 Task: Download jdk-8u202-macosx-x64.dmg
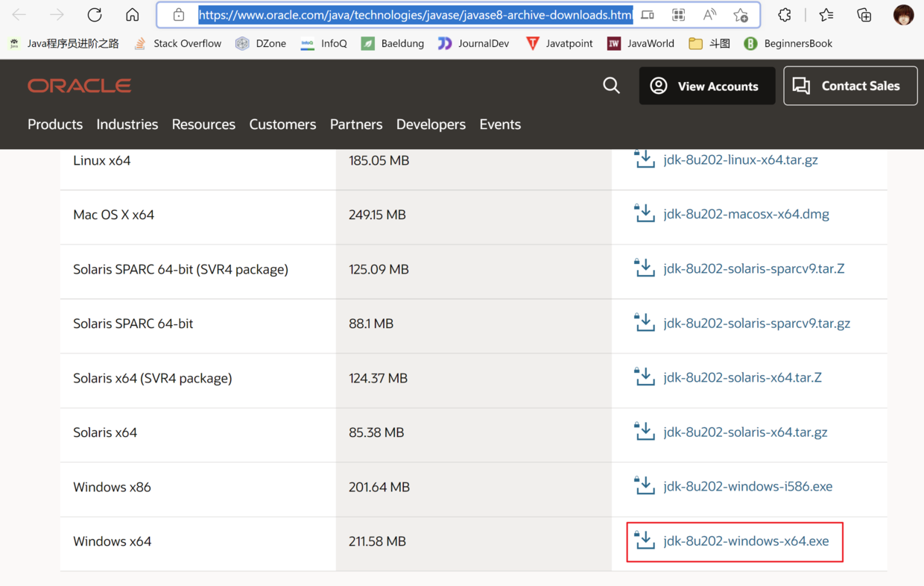tap(745, 215)
